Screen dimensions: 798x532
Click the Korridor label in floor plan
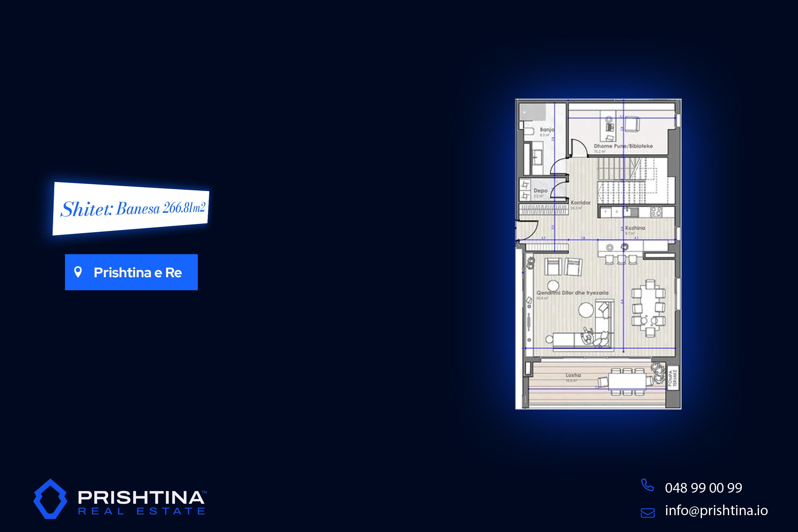(580, 202)
